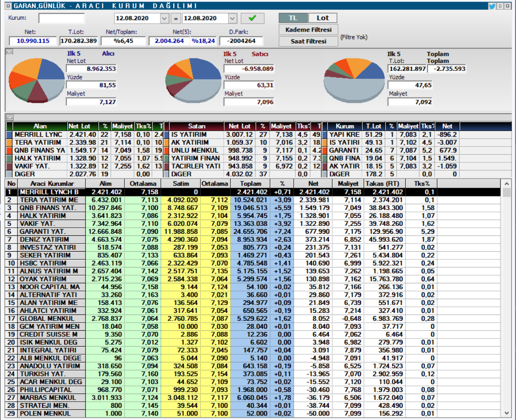Click the window system icon beside GARAN title
The height and width of the screenshot is (420, 516).
point(9,6)
